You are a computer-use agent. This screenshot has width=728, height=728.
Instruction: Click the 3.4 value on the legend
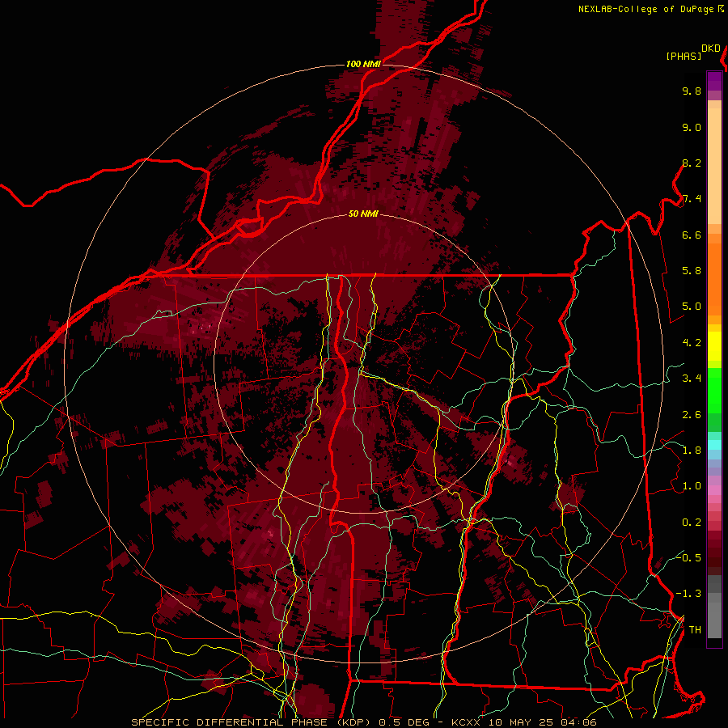coord(692,379)
